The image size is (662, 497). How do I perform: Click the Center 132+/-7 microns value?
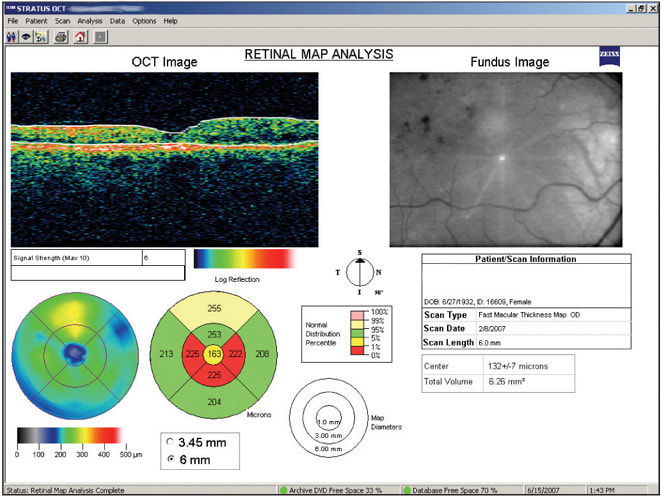(x=518, y=366)
